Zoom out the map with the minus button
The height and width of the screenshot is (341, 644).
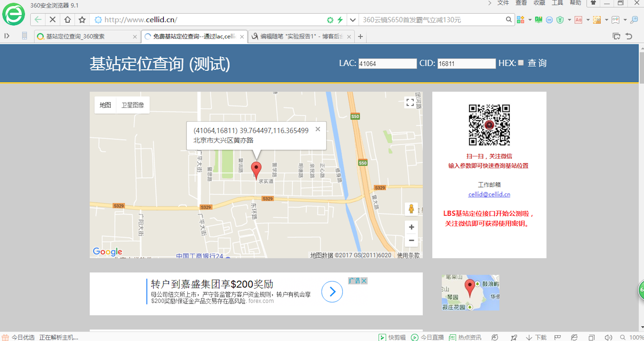pyautogui.click(x=411, y=240)
